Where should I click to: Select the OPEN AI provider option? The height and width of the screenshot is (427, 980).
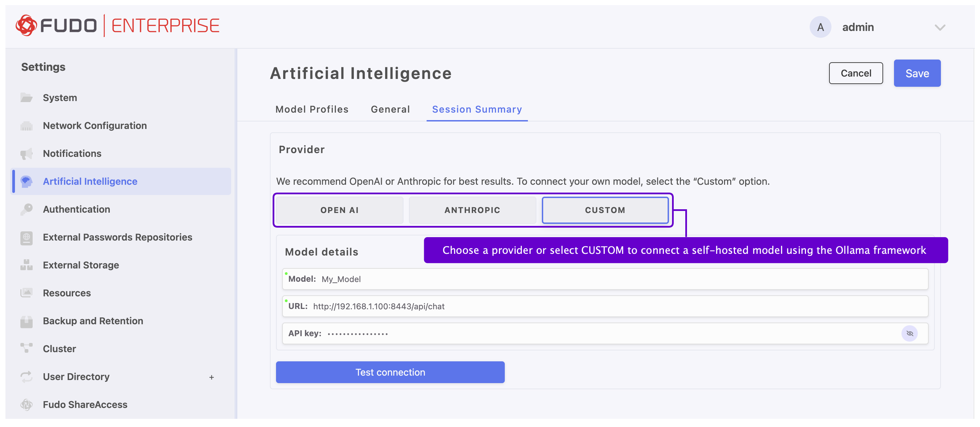click(x=339, y=210)
